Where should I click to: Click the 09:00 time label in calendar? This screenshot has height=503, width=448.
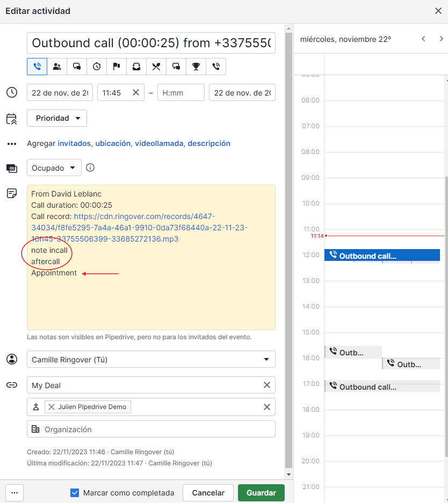(310, 177)
